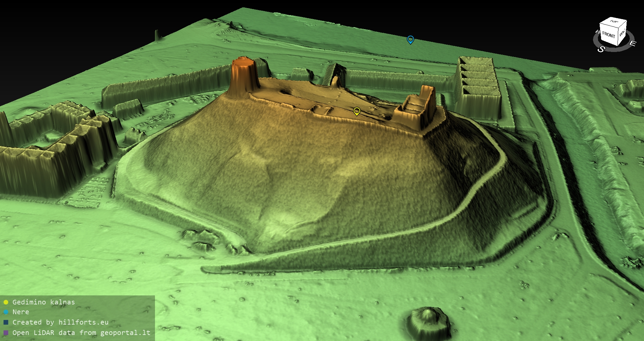
Task: Click the blue circle legend marker
Action: pyautogui.click(x=6, y=312)
